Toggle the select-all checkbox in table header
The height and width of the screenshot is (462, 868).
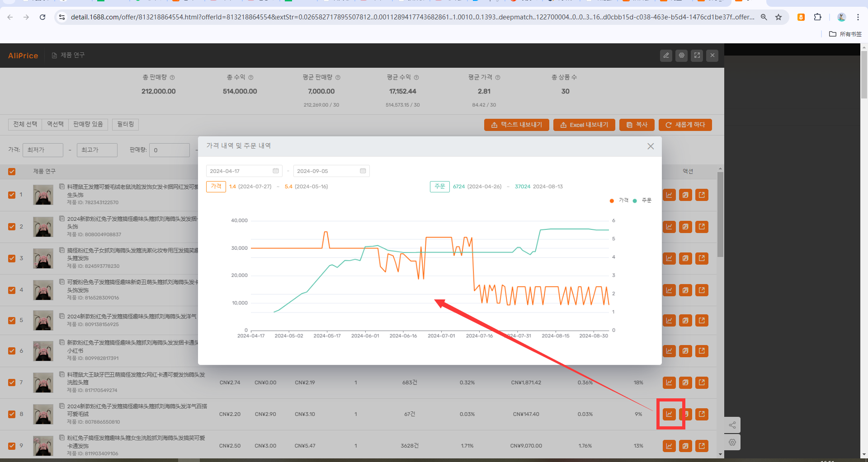12,172
